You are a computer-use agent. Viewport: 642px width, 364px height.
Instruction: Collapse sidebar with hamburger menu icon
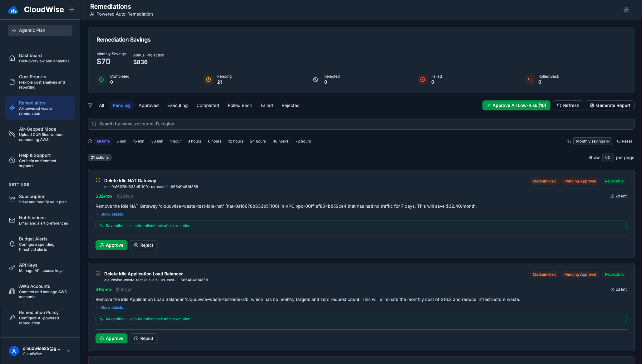pyautogui.click(x=72, y=10)
